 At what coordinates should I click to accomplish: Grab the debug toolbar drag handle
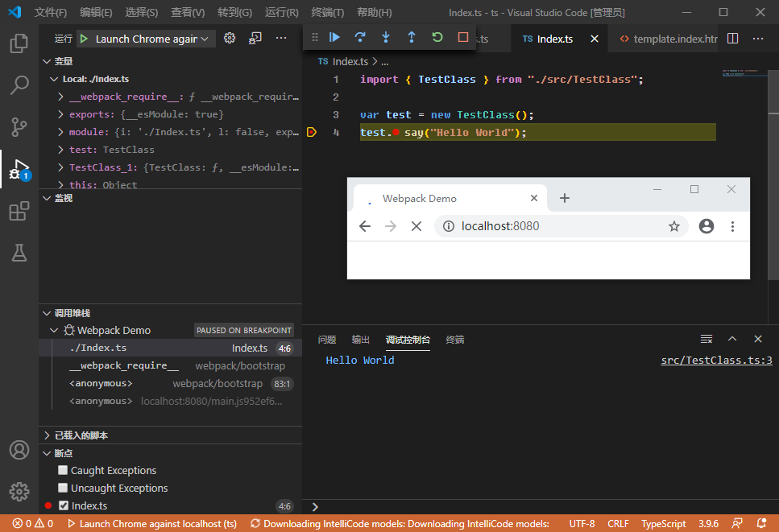[x=314, y=37]
